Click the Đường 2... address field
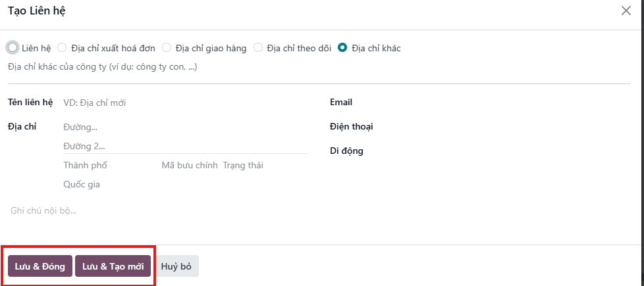Viewport: 644px width, 286px height. pos(186,146)
